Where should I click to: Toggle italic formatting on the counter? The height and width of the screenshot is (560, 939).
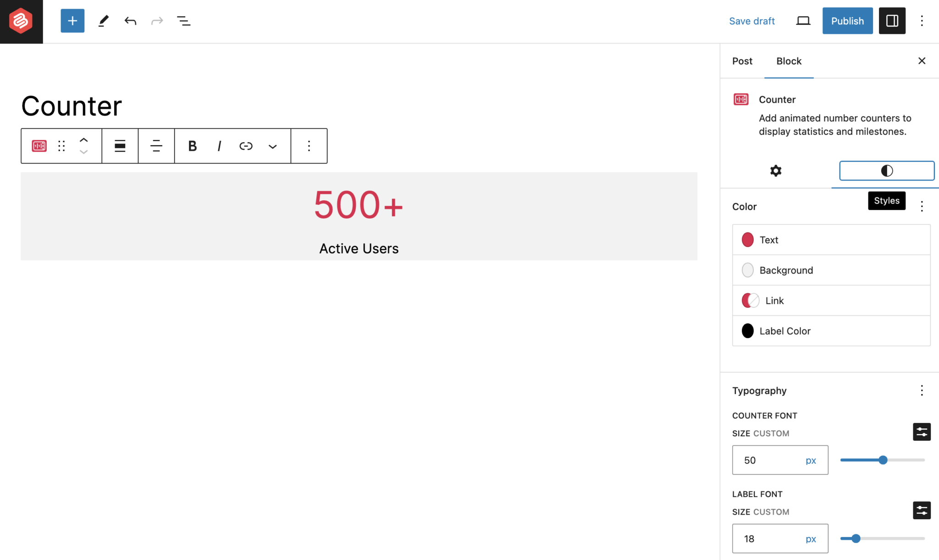[219, 146]
